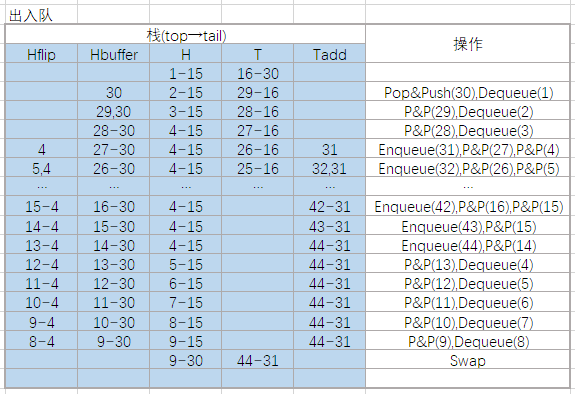Select the cell containing 5,4
Viewport: 575px width, 394px height.
pos(41,168)
